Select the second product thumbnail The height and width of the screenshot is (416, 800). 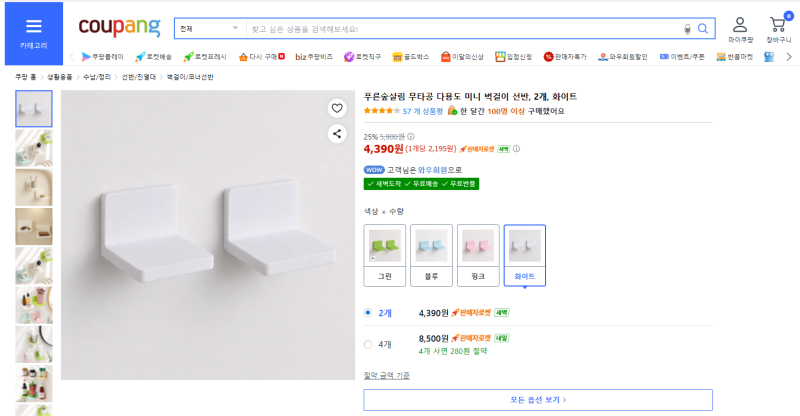click(x=34, y=148)
